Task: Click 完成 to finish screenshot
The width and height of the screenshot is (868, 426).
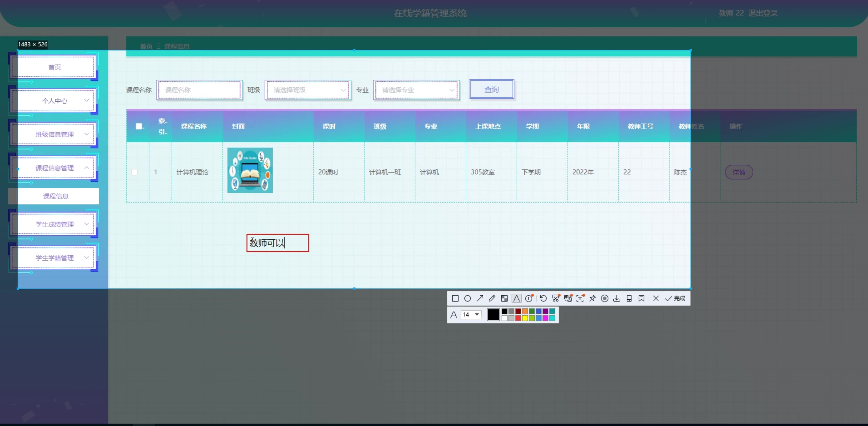Action: point(675,298)
